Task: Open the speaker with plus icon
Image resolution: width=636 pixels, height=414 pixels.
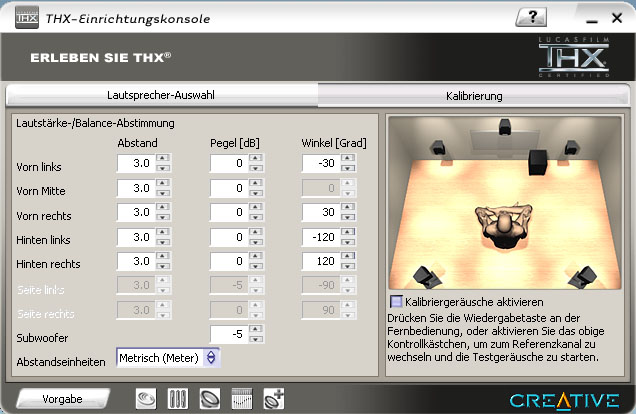Action: pos(274,399)
